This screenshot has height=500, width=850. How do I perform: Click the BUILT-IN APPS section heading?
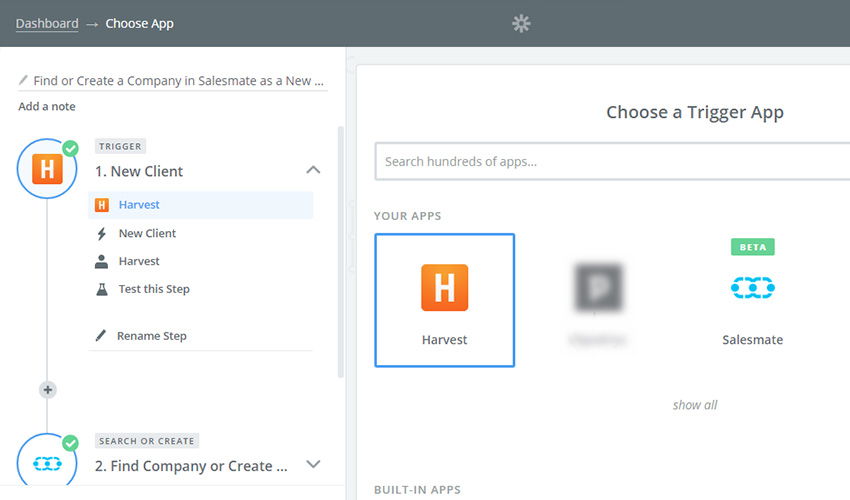tap(417, 490)
